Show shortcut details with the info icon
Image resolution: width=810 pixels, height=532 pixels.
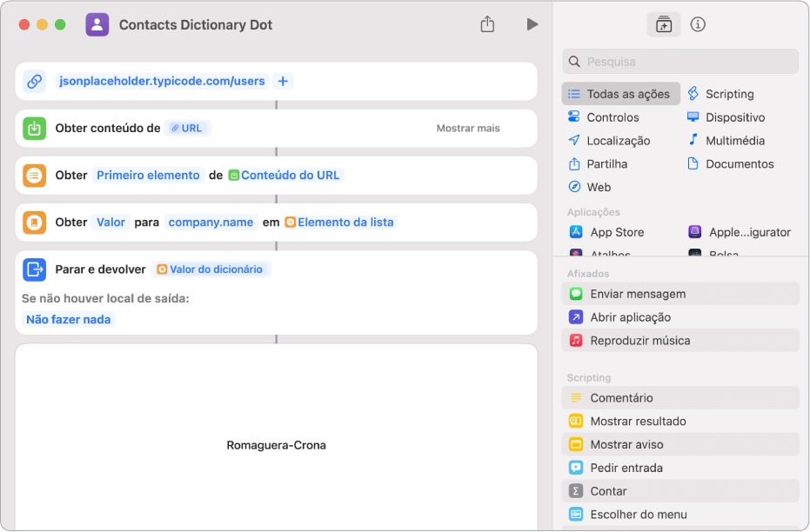point(698,24)
